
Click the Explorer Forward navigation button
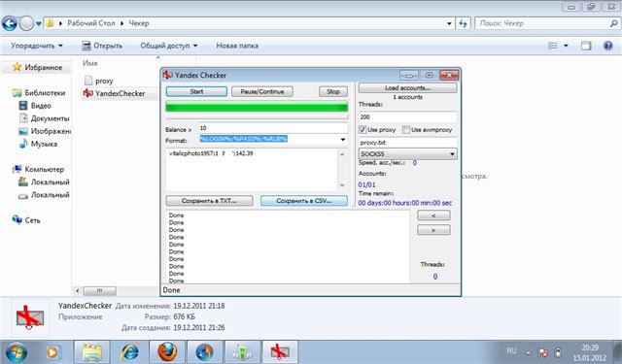(x=26, y=23)
